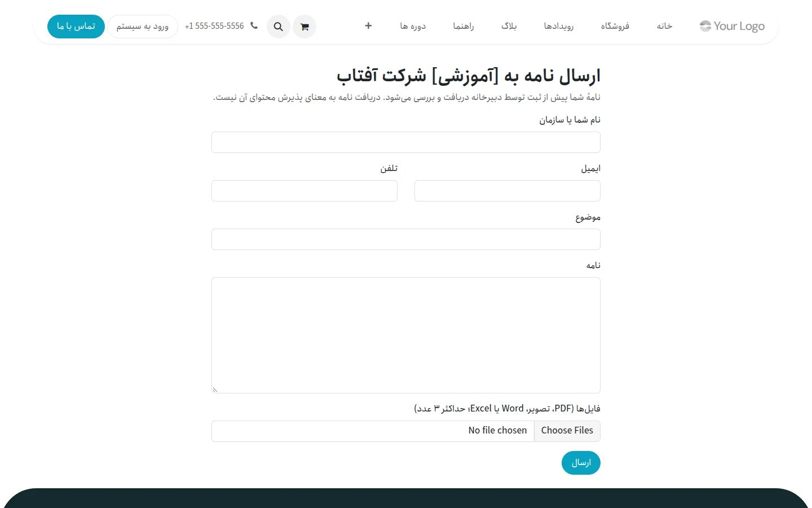Go to رویدادها page
This screenshot has width=812, height=508.
pyautogui.click(x=559, y=26)
